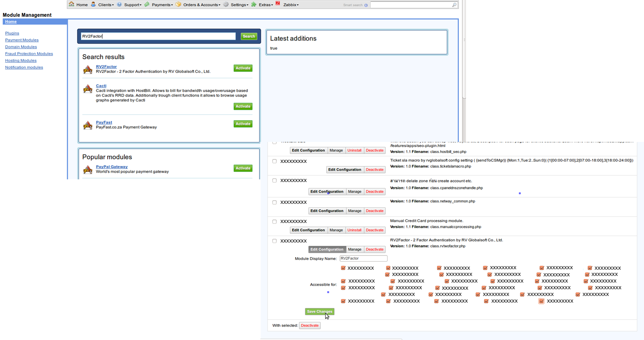The width and height of the screenshot is (644, 340).
Task: Open Domain Modules in the sidebar
Action: (21, 47)
